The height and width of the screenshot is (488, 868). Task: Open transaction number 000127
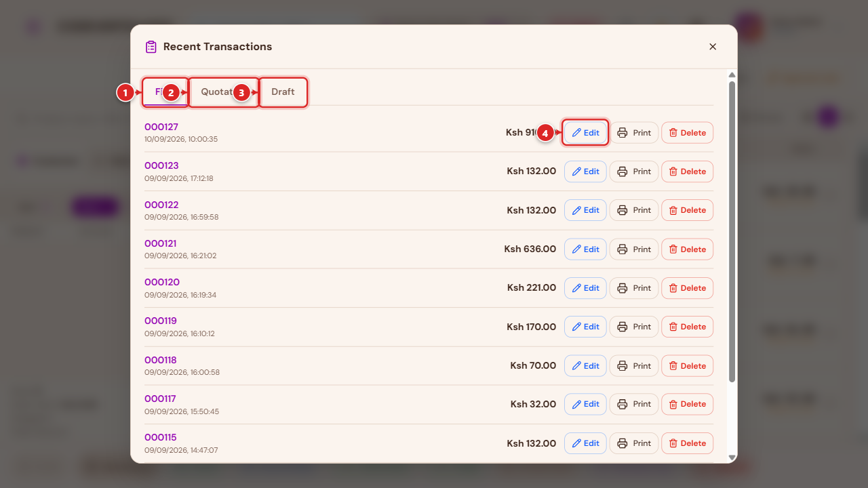161,127
